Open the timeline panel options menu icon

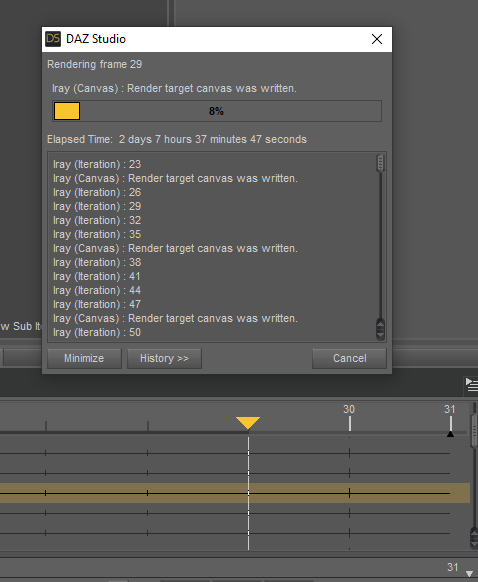(x=471, y=385)
